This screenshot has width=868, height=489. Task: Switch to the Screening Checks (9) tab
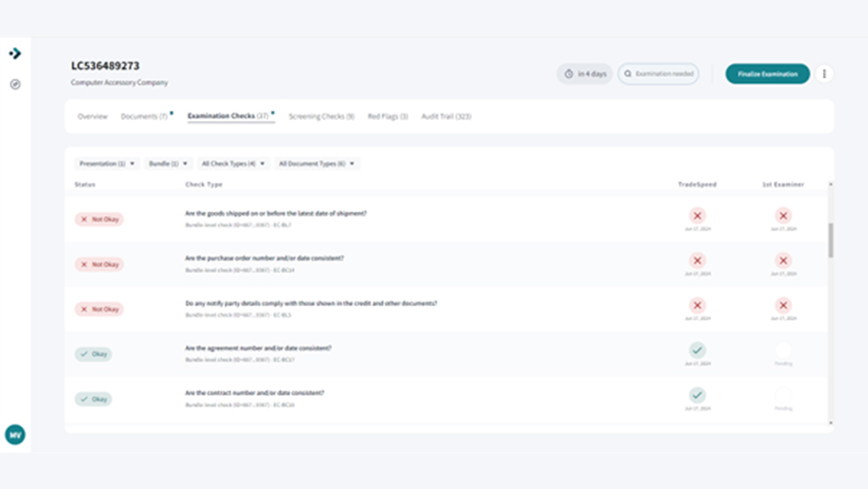coord(321,117)
